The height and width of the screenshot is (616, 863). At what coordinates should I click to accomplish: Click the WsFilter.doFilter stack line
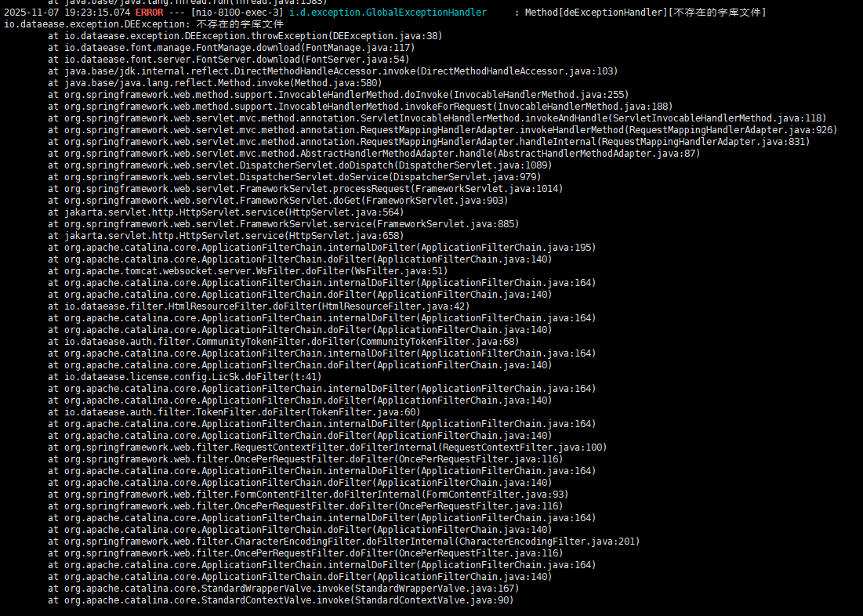click(259, 271)
